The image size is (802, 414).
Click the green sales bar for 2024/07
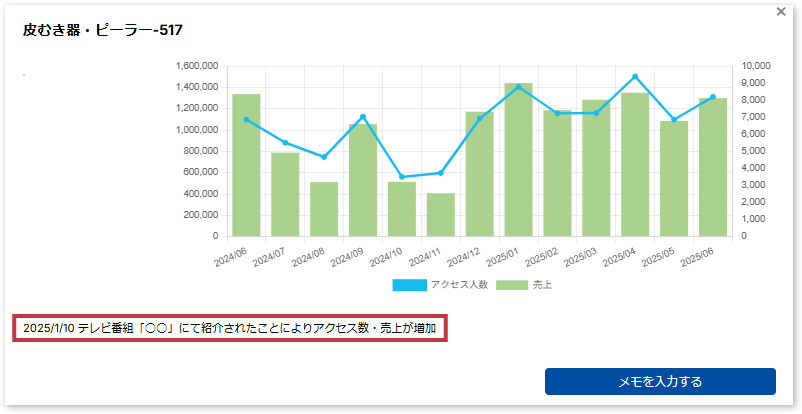pos(285,195)
